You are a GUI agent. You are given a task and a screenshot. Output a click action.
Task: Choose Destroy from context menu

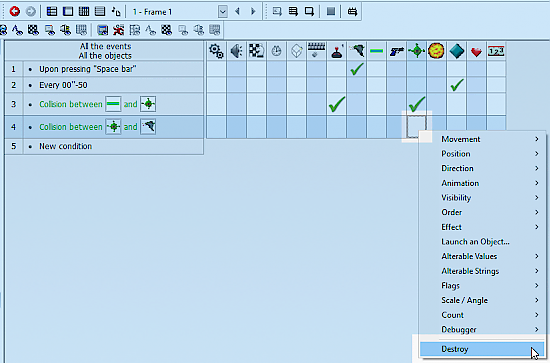coord(483,349)
